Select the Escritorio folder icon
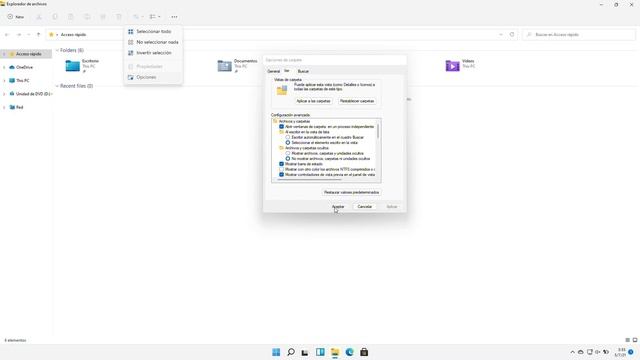Viewport: 640px width, 360px height. tap(73, 66)
